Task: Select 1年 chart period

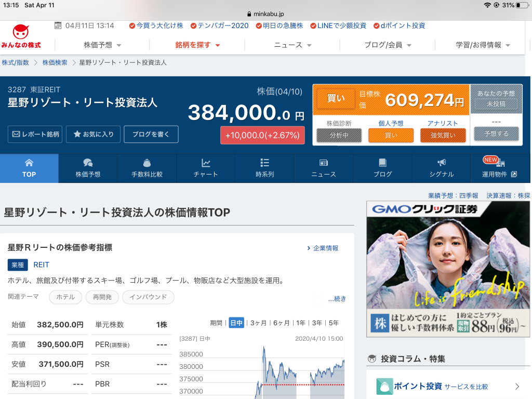Action: click(x=301, y=323)
